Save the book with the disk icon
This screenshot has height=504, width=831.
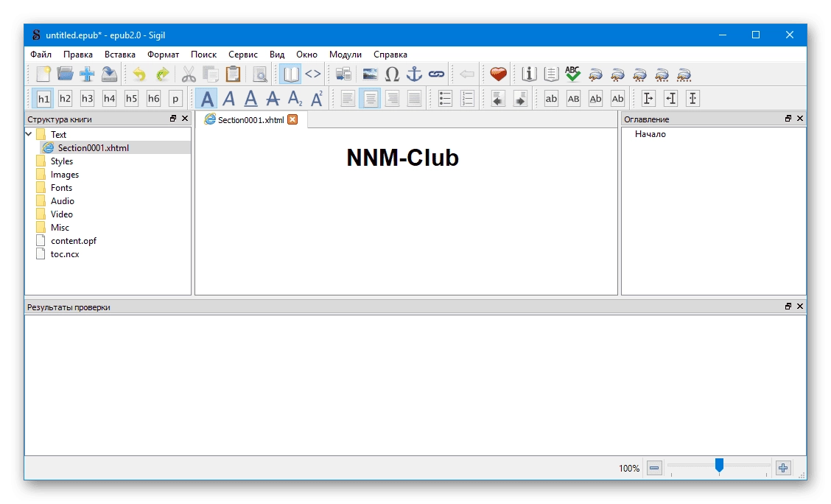click(x=109, y=74)
